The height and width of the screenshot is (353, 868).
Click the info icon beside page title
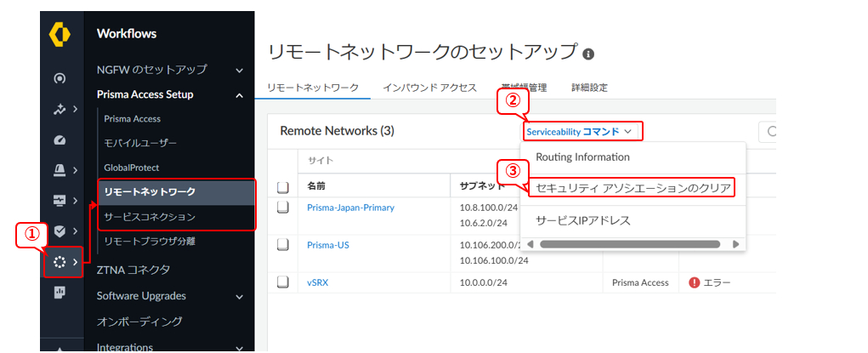pyautogui.click(x=588, y=54)
